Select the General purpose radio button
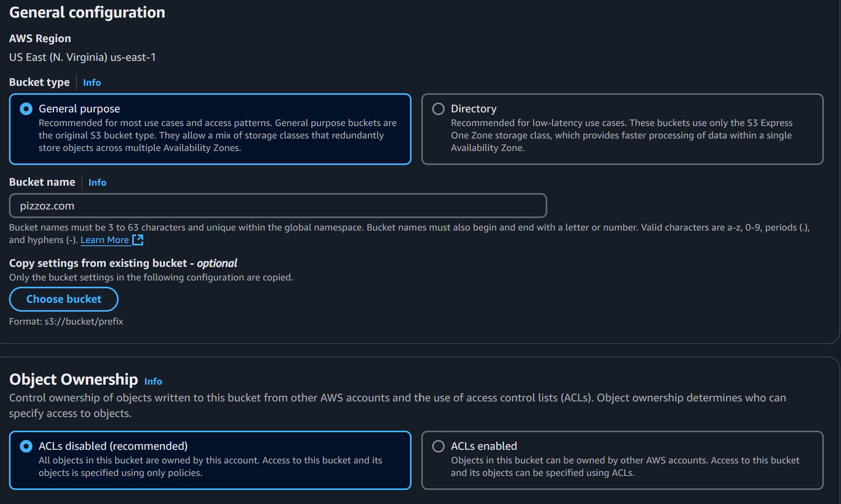Screen dimensions: 841x504 click(x=26, y=109)
